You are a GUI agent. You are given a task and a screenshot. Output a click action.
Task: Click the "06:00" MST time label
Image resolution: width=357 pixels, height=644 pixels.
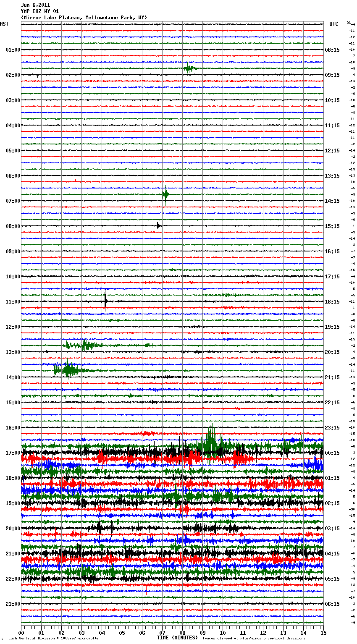pyautogui.click(x=13, y=176)
